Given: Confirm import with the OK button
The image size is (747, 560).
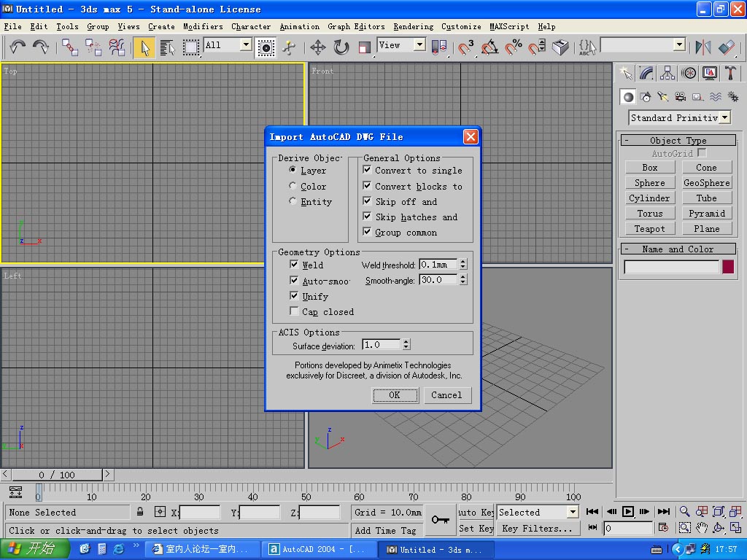Looking at the screenshot, I should (395, 394).
